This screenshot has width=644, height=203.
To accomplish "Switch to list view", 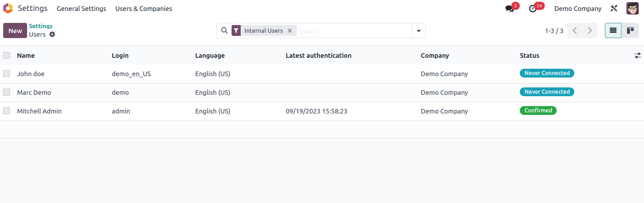I will pyautogui.click(x=613, y=31).
